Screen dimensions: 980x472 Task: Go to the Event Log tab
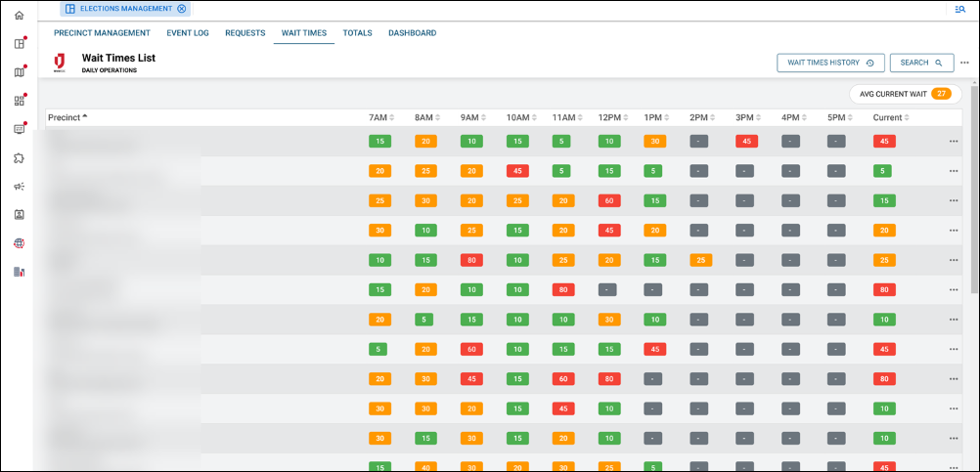tap(188, 33)
